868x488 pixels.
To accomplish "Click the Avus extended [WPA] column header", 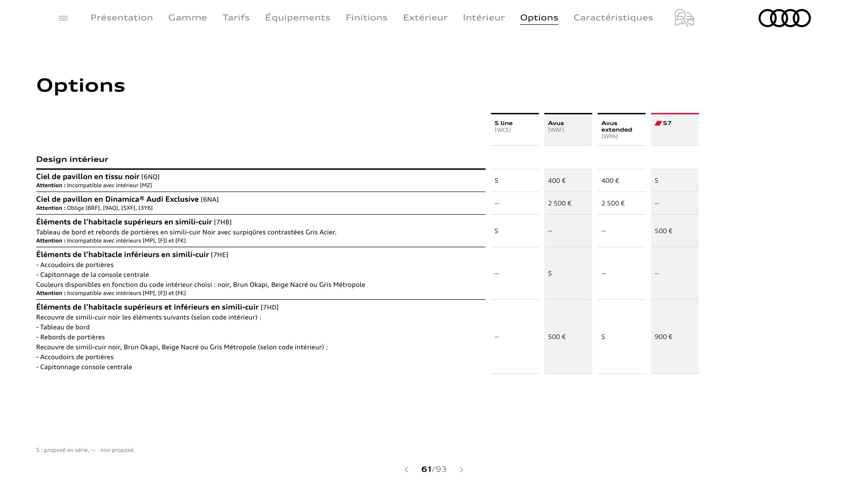I will [x=621, y=129].
